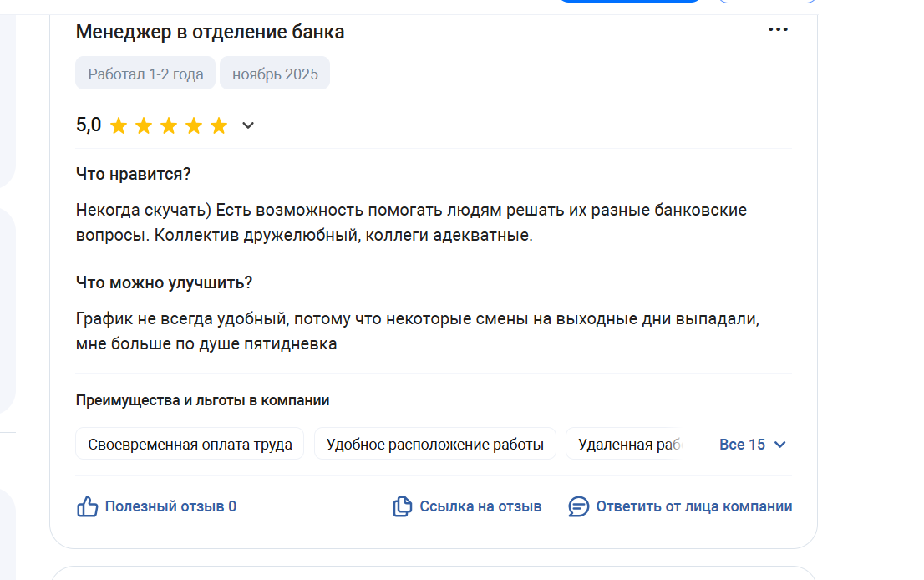This screenshot has height=580, width=924.
Task: Click the "Полезный отзыв 0" label
Action: [170, 506]
